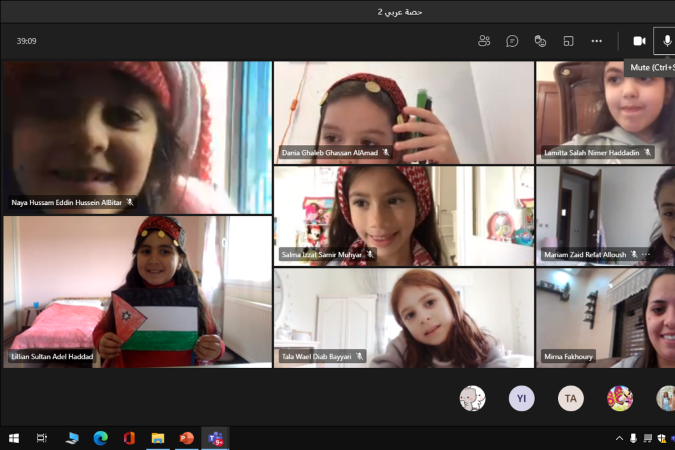Select the YI participant avatar
The width and height of the screenshot is (675, 450).
pos(521,399)
